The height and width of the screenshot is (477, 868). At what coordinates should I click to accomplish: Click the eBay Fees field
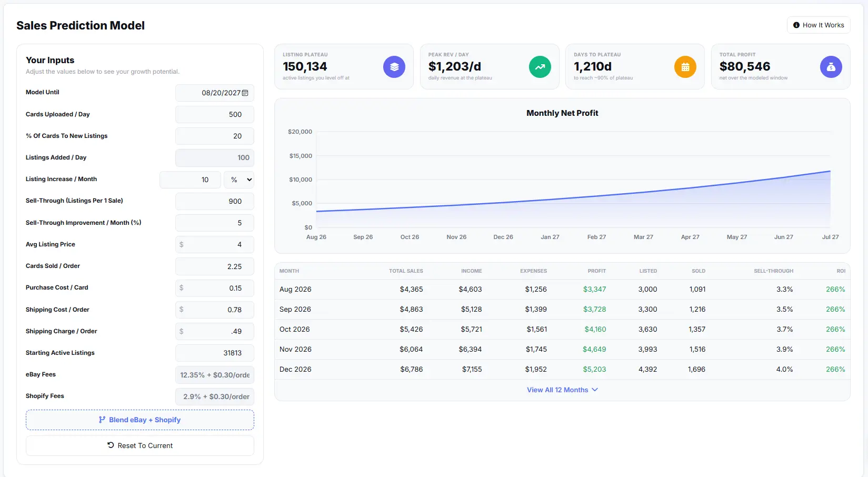coord(215,375)
